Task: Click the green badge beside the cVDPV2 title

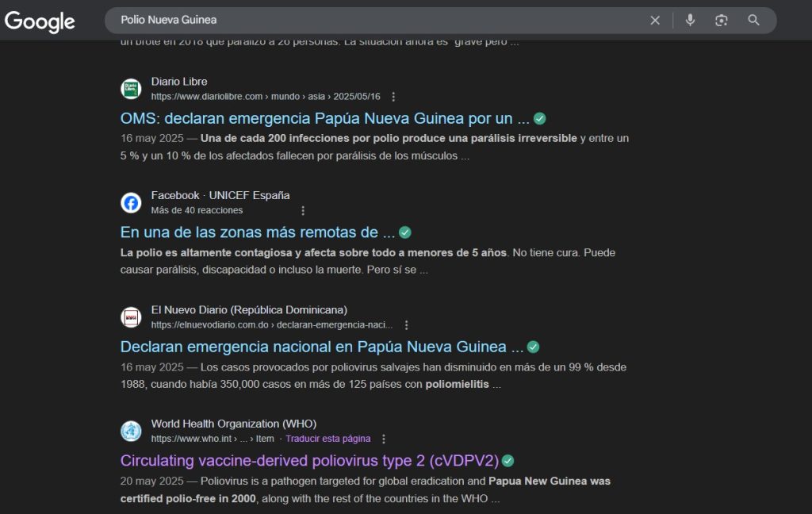Action: coord(508,461)
